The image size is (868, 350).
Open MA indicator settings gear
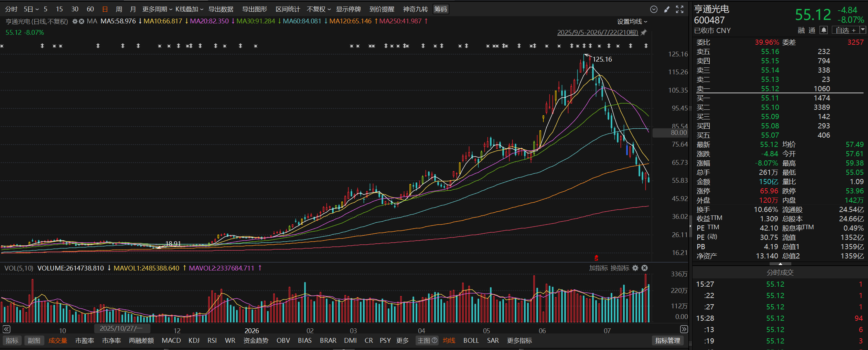pos(75,21)
